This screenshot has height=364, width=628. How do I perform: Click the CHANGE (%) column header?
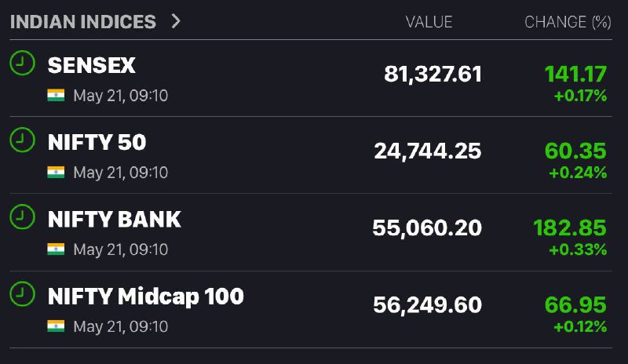point(568,22)
